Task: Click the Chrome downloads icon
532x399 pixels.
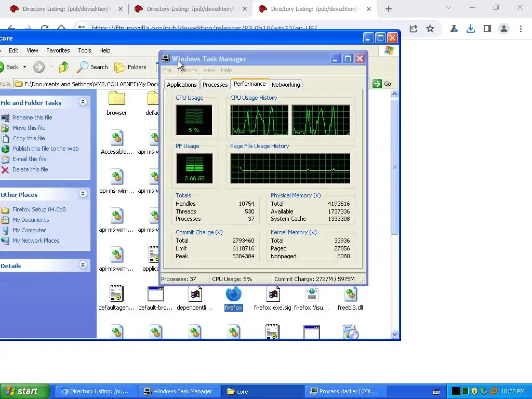Action: [x=471, y=29]
